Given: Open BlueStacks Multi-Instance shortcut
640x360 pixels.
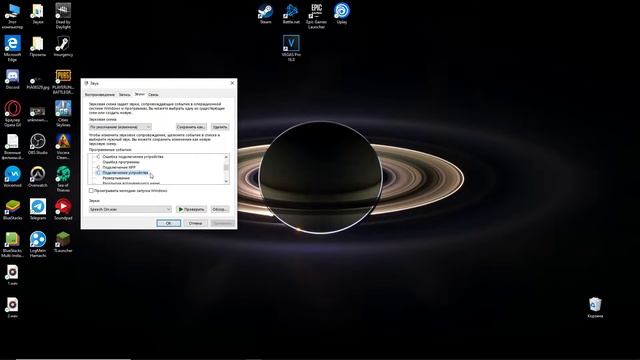Looking at the screenshot, I should point(12,244).
